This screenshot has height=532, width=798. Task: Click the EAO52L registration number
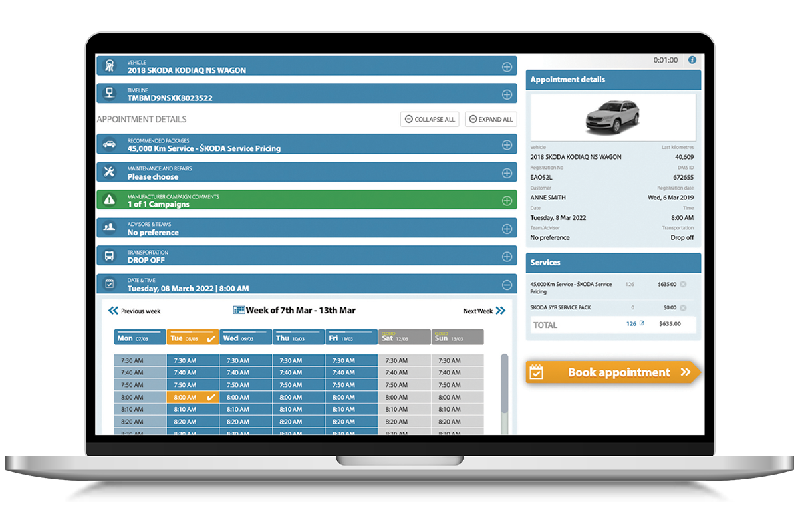point(542,178)
